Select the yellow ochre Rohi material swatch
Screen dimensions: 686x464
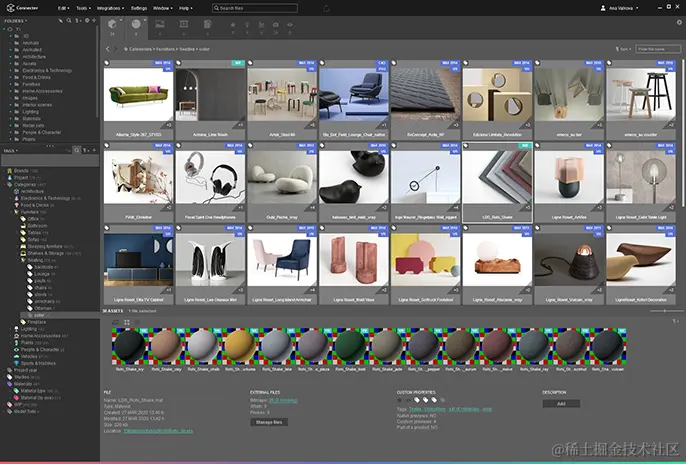coord(238,348)
